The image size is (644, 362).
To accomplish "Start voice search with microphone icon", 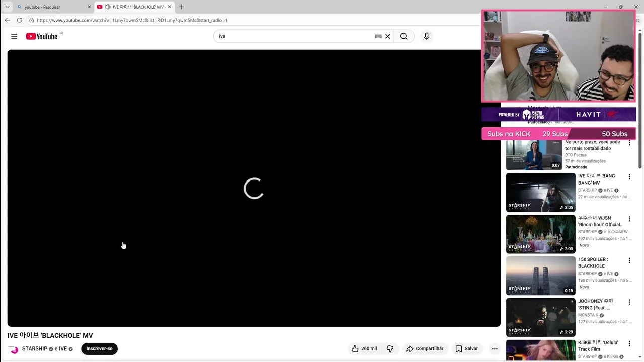I will pyautogui.click(x=427, y=36).
